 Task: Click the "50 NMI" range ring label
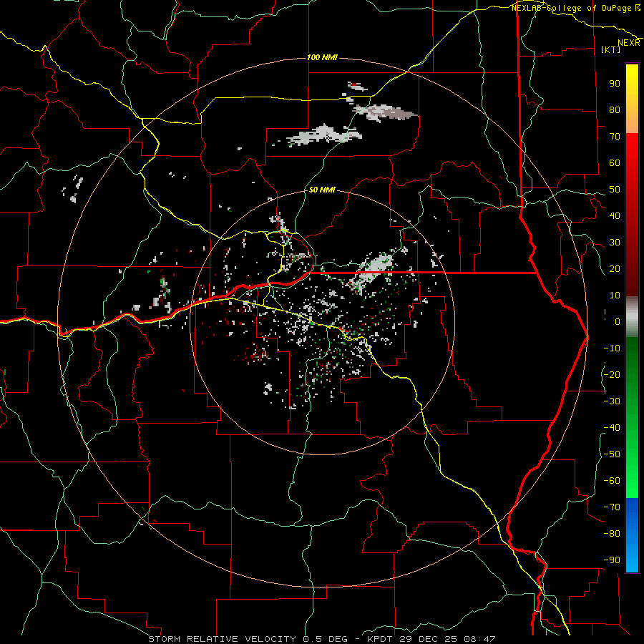pyautogui.click(x=322, y=190)
